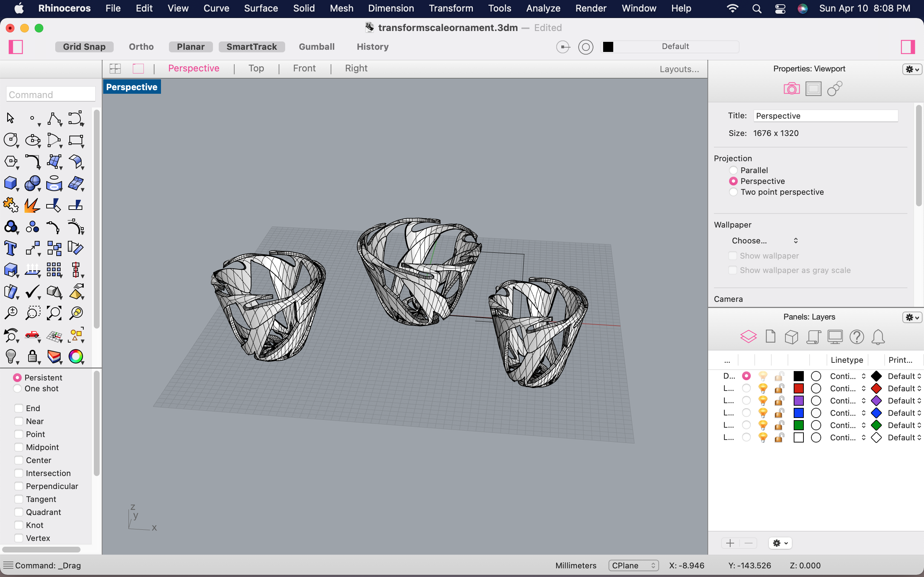Open the Transform menu
The width and height of the screenshot is (924, 577).
(450, 8)
